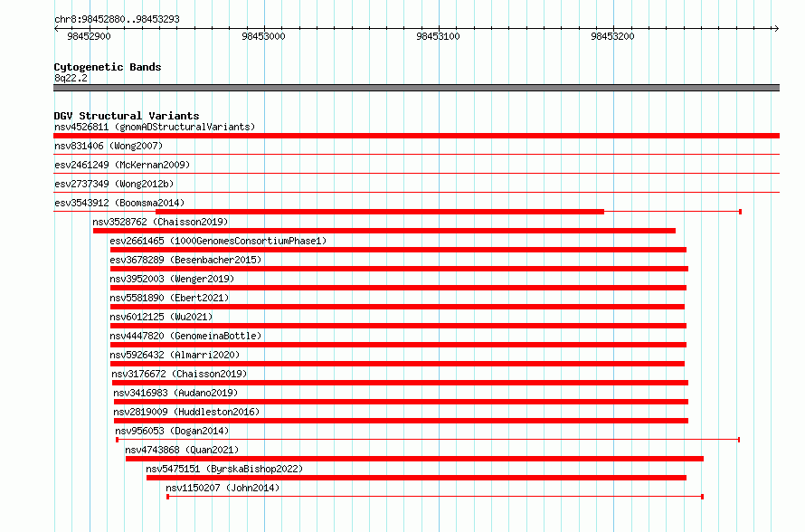Select the red bar under nsv4743868
Image resolution: width=805 pixels, height=532 pixels.
(414, 459)
